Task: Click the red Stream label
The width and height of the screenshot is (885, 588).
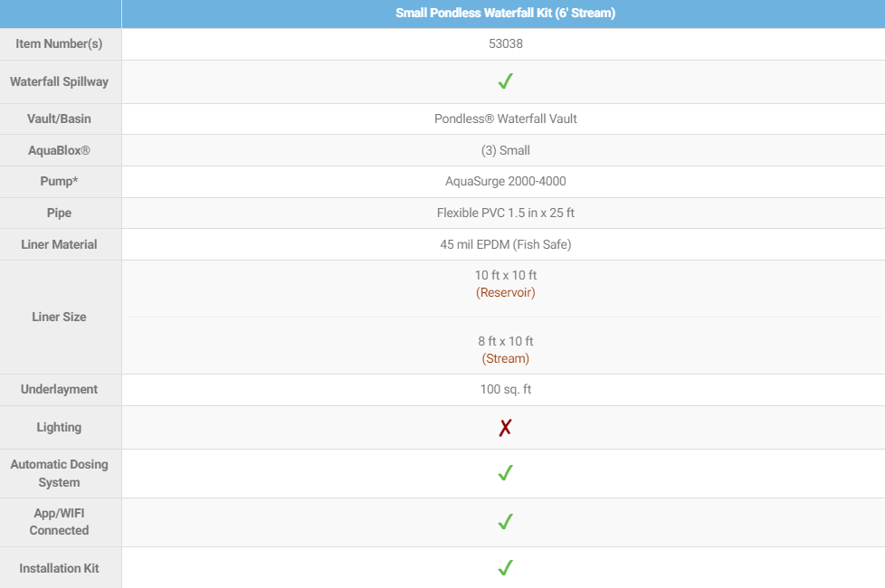Action: pyautogui.click(x=505, y=358)
